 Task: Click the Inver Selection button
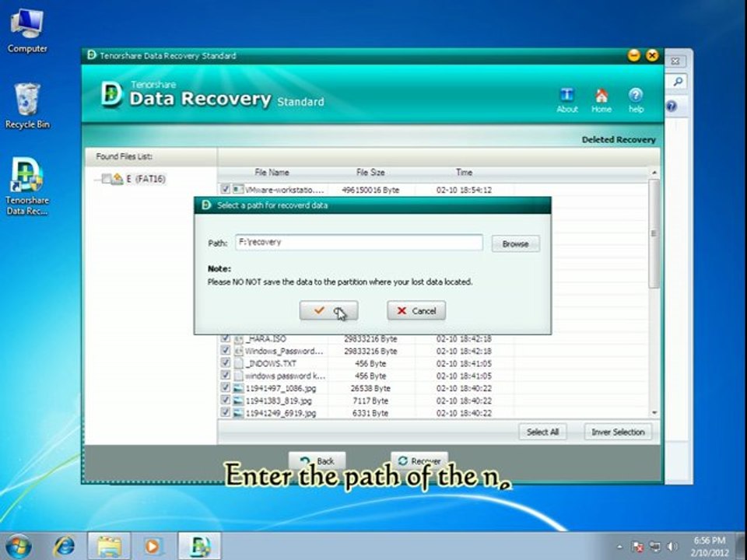coord(618,432)
